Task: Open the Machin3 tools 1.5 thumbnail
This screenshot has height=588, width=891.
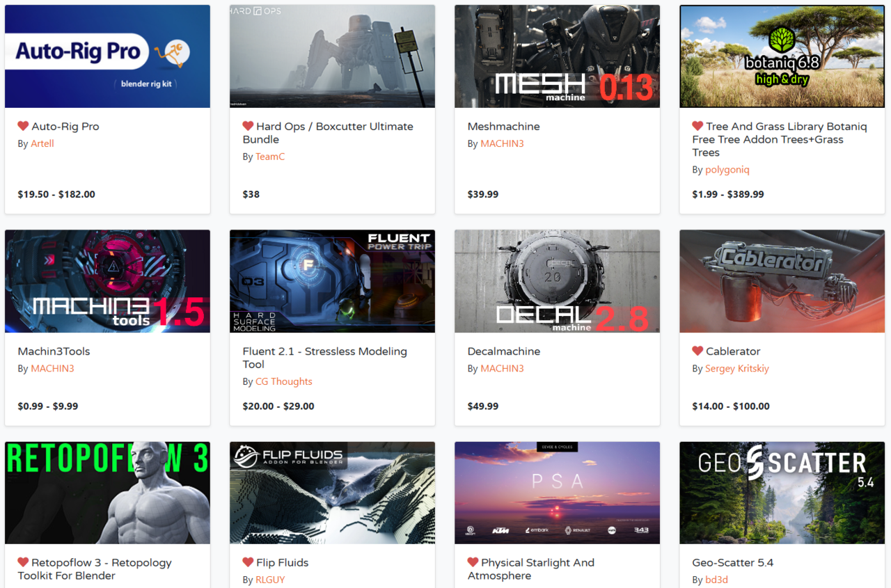Action: 107,281
